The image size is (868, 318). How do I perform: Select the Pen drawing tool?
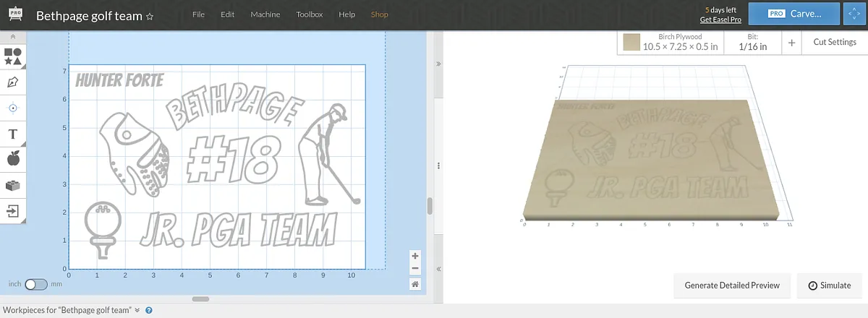click(x=12, y=82)
